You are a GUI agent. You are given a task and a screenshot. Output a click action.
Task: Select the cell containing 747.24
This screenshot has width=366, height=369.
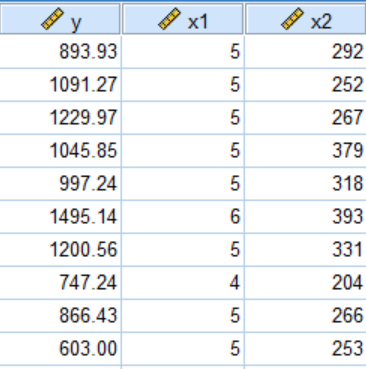(60, 283)
